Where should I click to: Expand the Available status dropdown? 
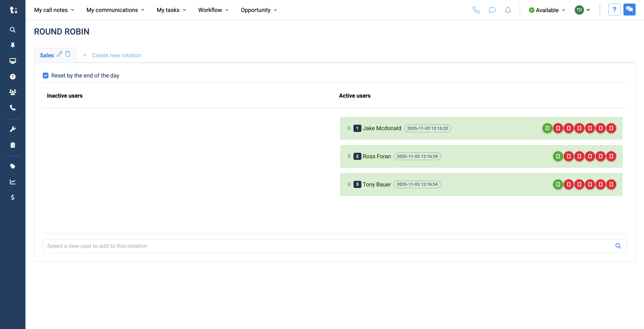click(547, 10)
